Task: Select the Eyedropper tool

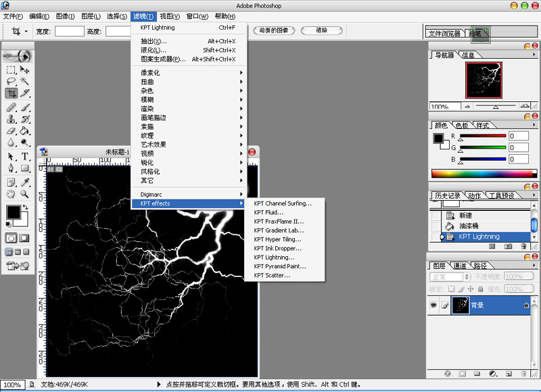Action: pyautogui.click(x=24, y=182)
